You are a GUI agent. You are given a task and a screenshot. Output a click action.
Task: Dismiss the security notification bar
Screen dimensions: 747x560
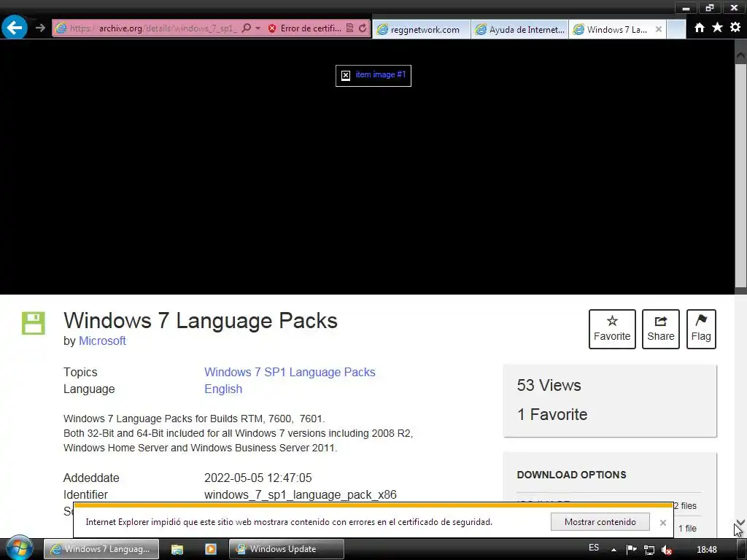[x=662, y=522]
